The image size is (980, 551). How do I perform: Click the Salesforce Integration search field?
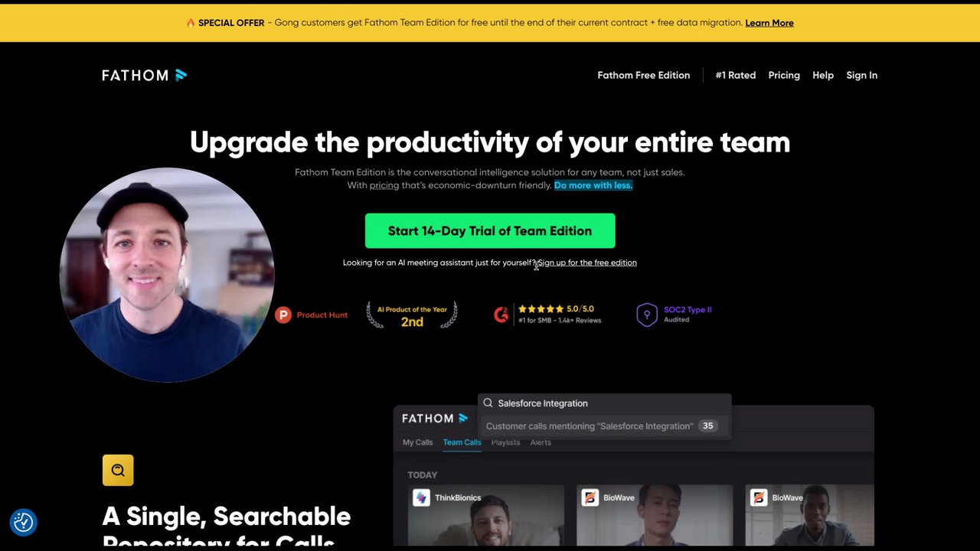[x=605, y=403]
